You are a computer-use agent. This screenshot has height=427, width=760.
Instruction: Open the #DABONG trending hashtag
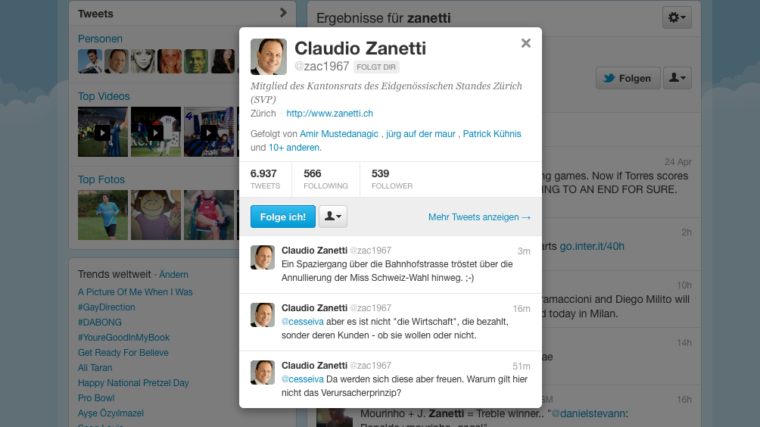(x=99, y=322)
